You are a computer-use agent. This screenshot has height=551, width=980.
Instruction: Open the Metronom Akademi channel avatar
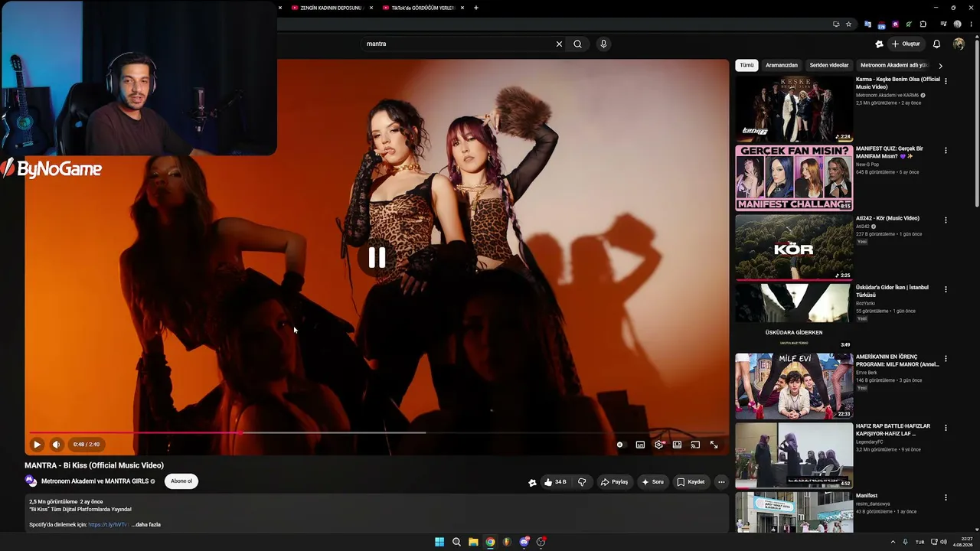pyautogui.click(x=31, y=481)
